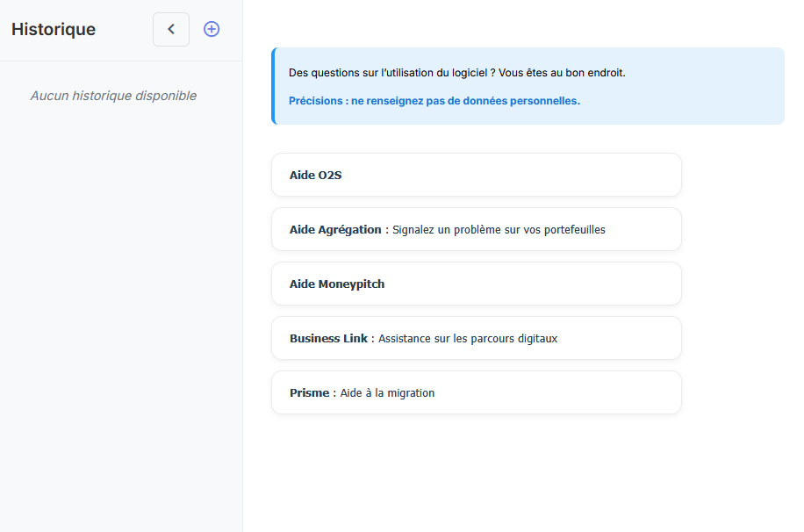The image size is (804, 532).
Task: Collapse the Historique sidebar with chevron
Action: click(x=171, y=29)
